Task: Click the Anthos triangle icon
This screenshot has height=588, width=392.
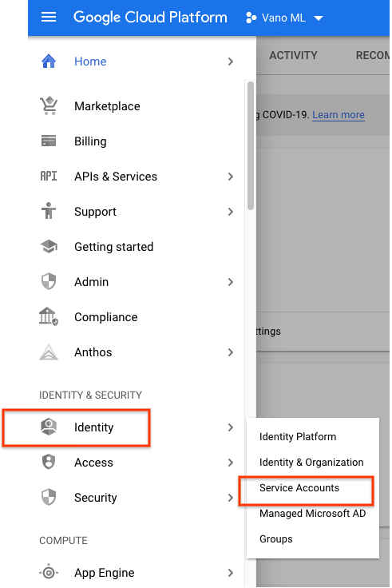Action: 49,352
